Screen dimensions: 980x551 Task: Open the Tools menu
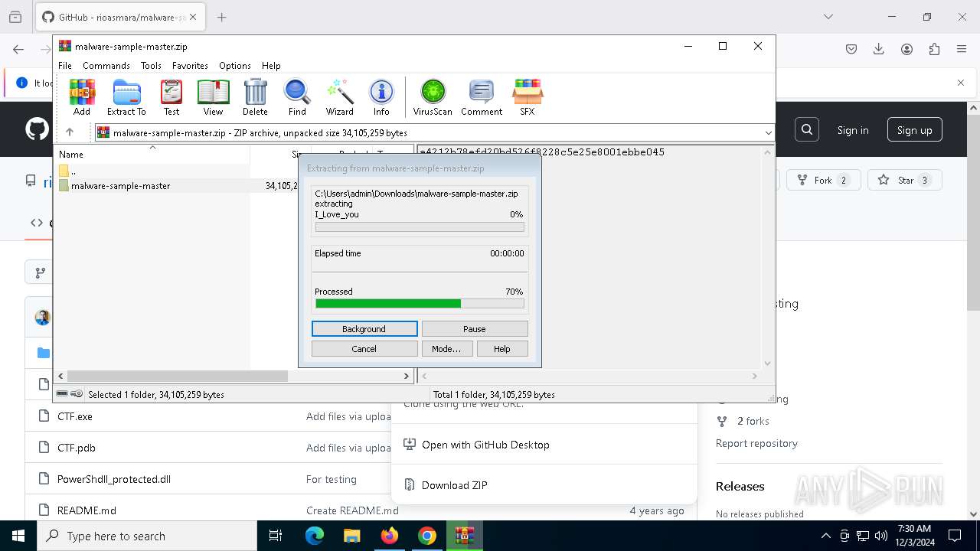[151, 66]
